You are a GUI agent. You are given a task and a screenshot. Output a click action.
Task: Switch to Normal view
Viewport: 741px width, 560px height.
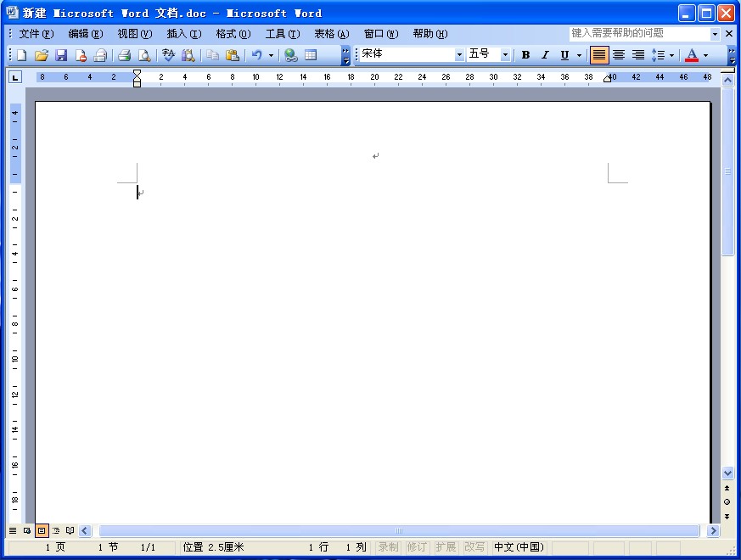tap(13, 530)
